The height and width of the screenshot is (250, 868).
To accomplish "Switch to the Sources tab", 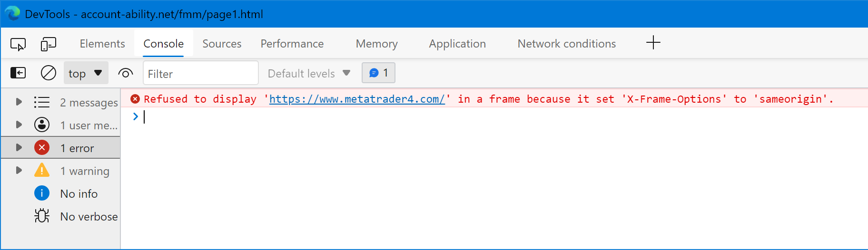I will [222, 44].
